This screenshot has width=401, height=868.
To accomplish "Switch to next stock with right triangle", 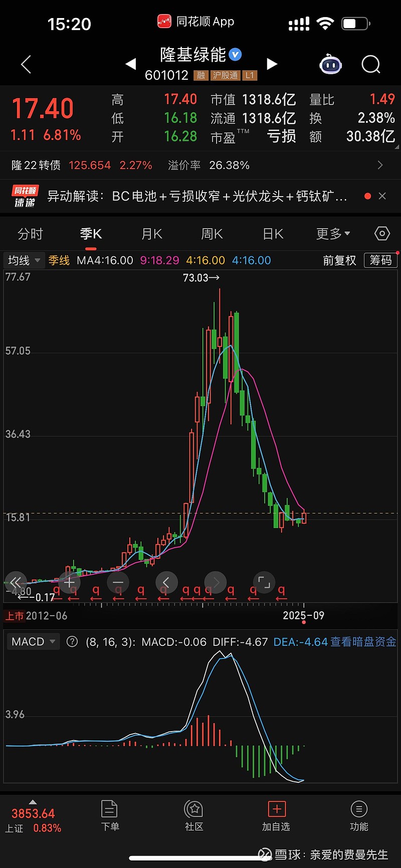I will [272, 64].
